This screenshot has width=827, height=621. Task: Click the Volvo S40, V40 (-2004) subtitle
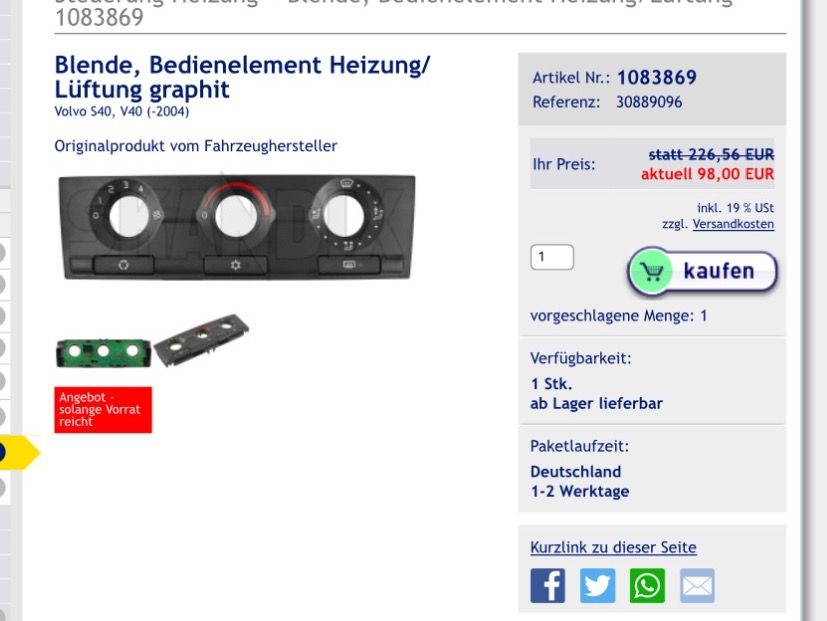(x=121, y=112)
